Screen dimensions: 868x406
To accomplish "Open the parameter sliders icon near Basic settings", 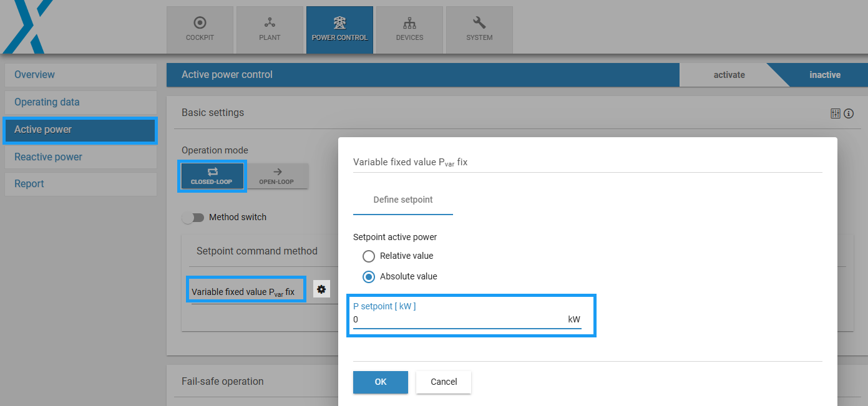I will (835, 113).
